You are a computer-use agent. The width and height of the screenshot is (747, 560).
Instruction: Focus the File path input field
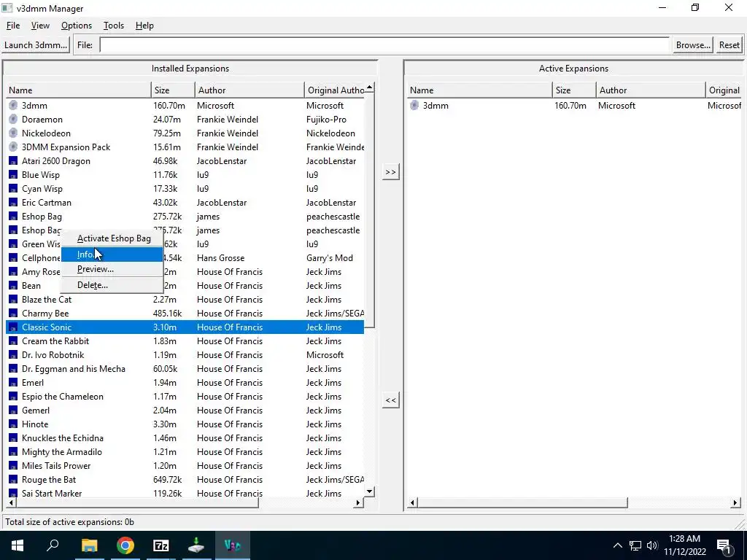384,44
